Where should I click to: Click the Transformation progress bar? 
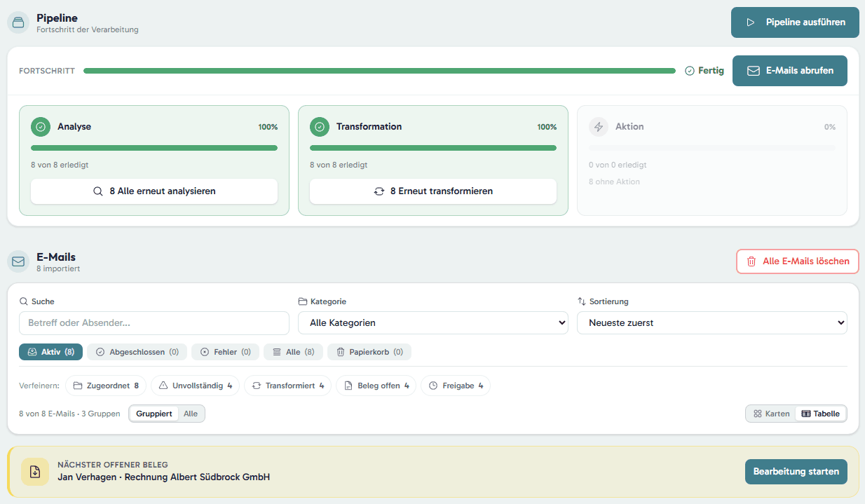[433, 148]
